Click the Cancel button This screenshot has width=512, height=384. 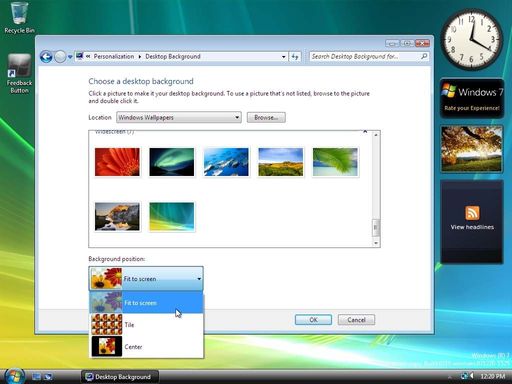coord(356,320)
